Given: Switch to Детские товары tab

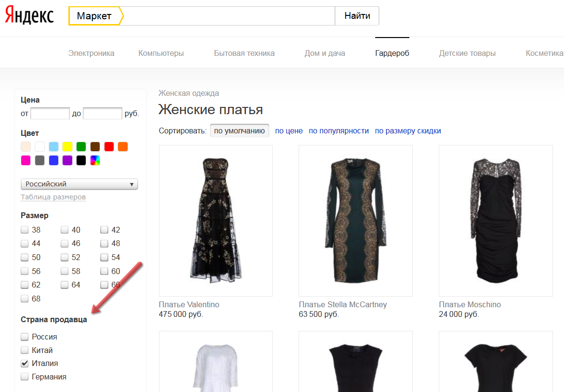Looking at the screenshot, I should [x=467, y=53].
